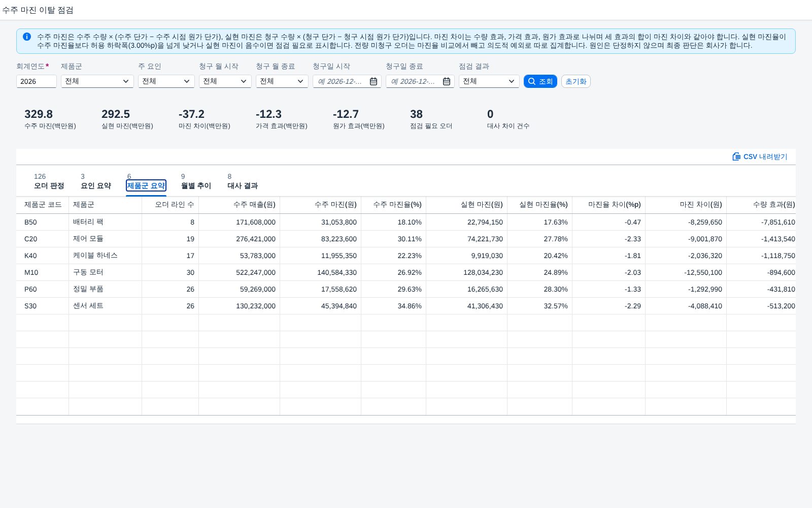Switch to the 오더 판정 tab
This screenshot has height=508, width=812.
click(x=49, y=181)
